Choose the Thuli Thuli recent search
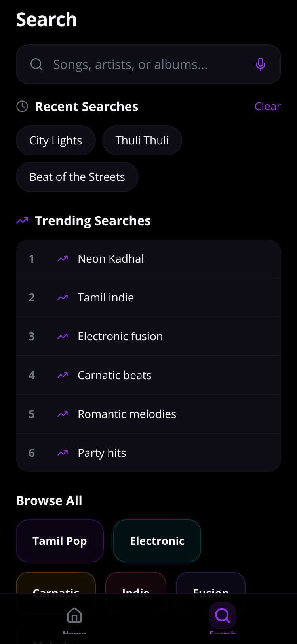Image resolution: width=297 pixels, height=644 pixels. click(x=142, y=140)
